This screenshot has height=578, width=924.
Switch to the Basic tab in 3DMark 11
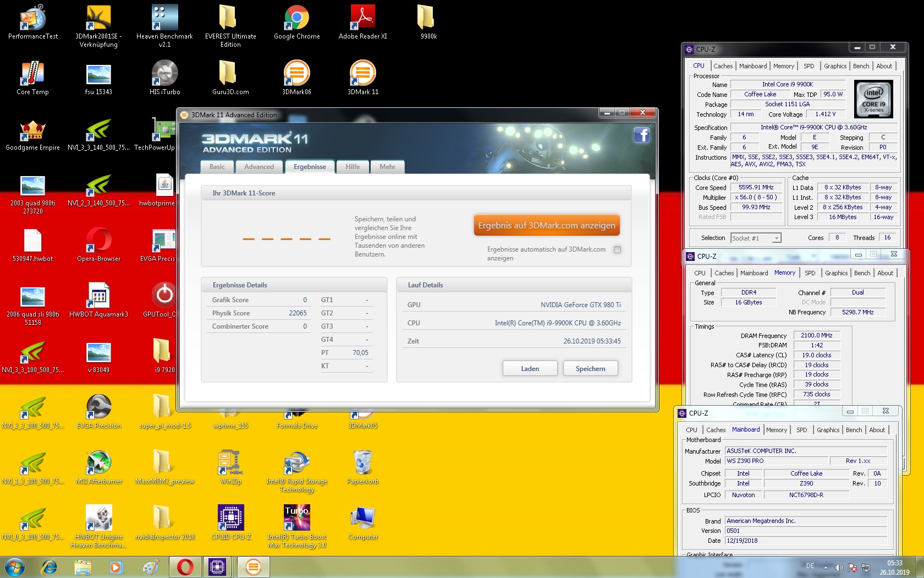217,167
